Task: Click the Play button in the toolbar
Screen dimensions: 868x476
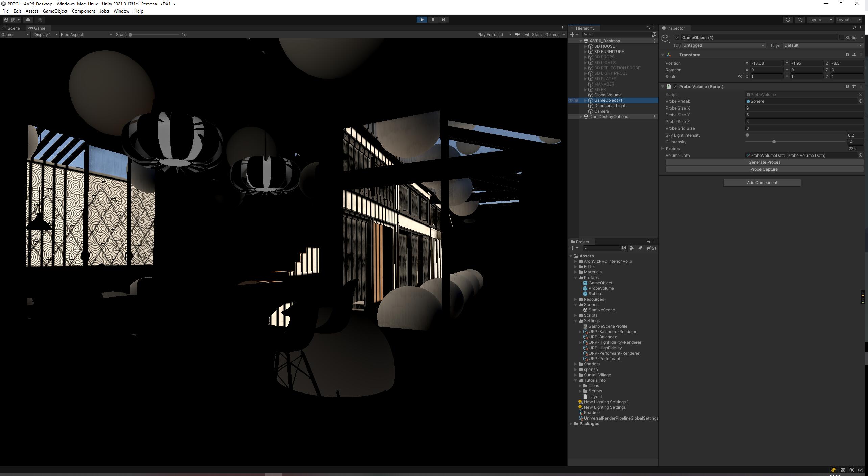Action: click(x=422, y=20)
